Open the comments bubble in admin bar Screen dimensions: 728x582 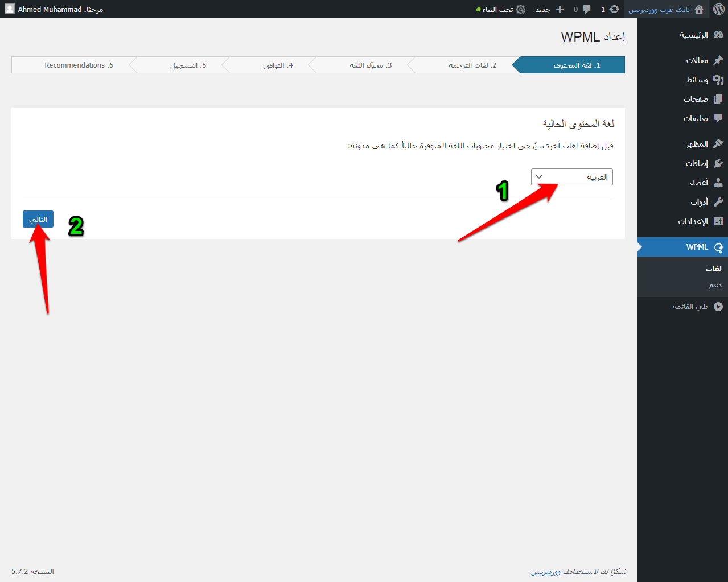click(586, 9)
